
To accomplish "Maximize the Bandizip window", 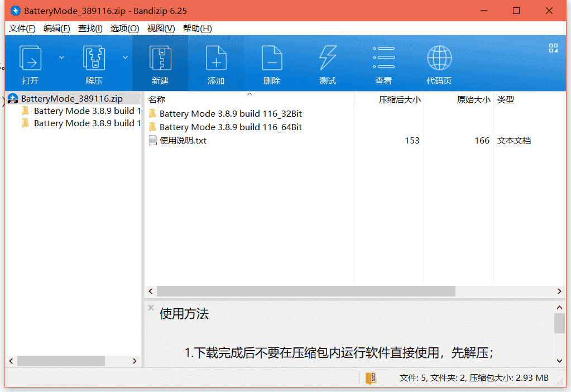I will (x=516, y=11).
